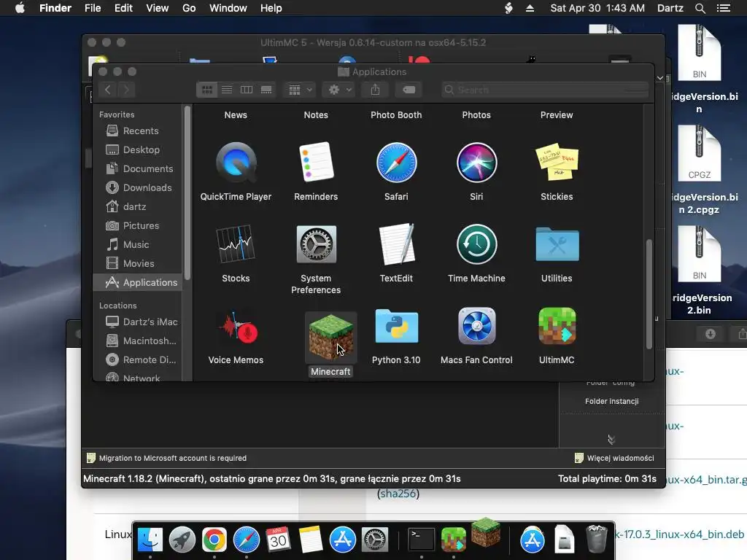Open Notification Center from menu bar
Image resolution: width=747 pixels, height=560 pixels.
tap(723, 8)
